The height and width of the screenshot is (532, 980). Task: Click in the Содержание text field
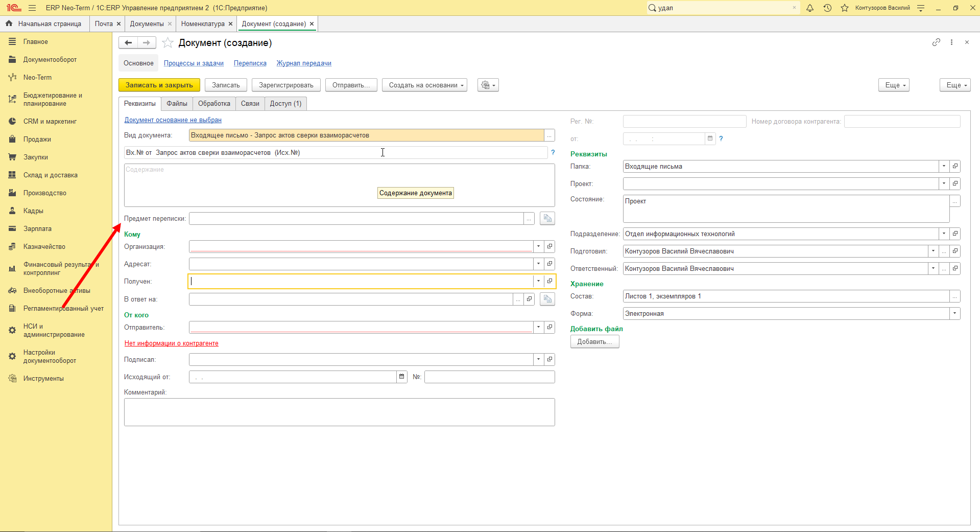click(x=340, y=185)
